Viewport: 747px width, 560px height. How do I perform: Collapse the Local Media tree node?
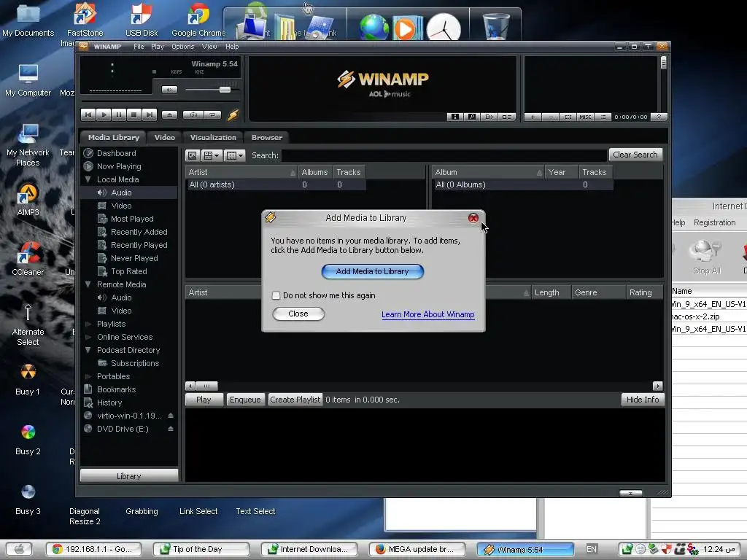pyautogui.click(x=88, y=179)
